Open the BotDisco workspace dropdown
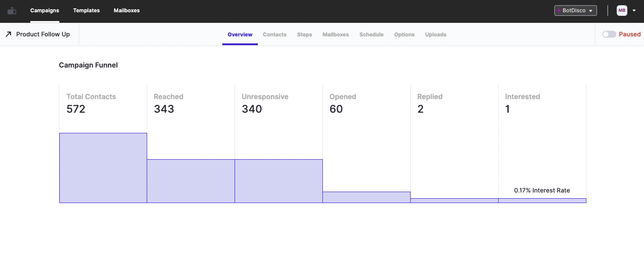 (x=575, y=11)
